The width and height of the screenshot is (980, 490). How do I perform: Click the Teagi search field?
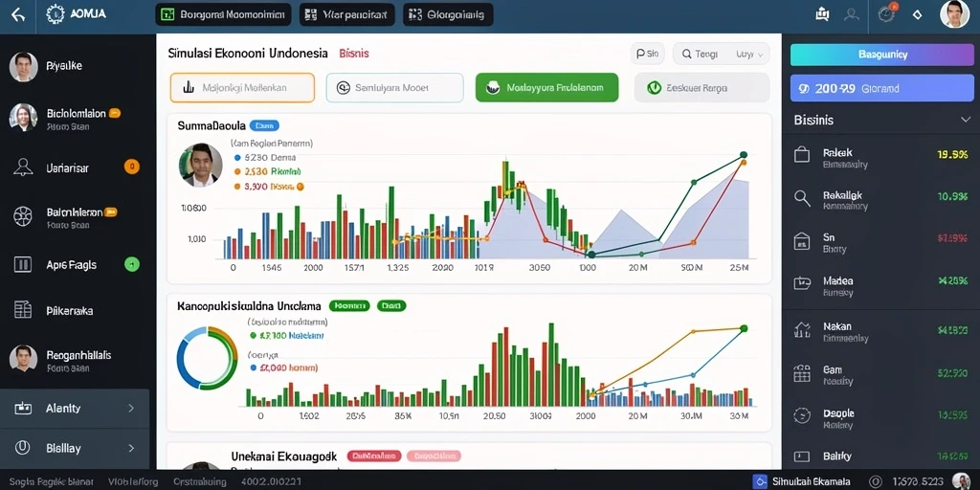coord(702,55)
